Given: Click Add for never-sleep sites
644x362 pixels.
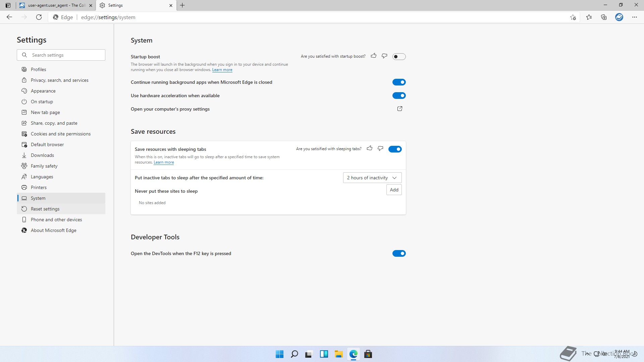Looking at the screenshot, I should (394, 190).
